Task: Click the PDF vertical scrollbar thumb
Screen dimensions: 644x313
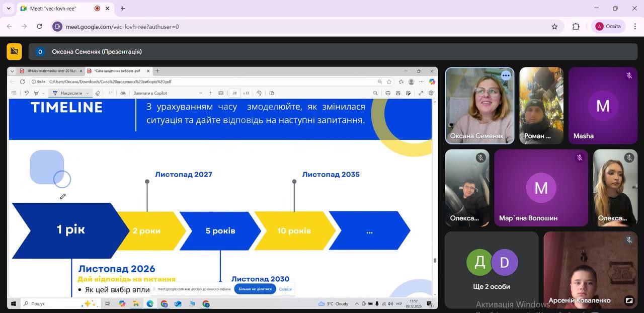Action: click(435, 260)
